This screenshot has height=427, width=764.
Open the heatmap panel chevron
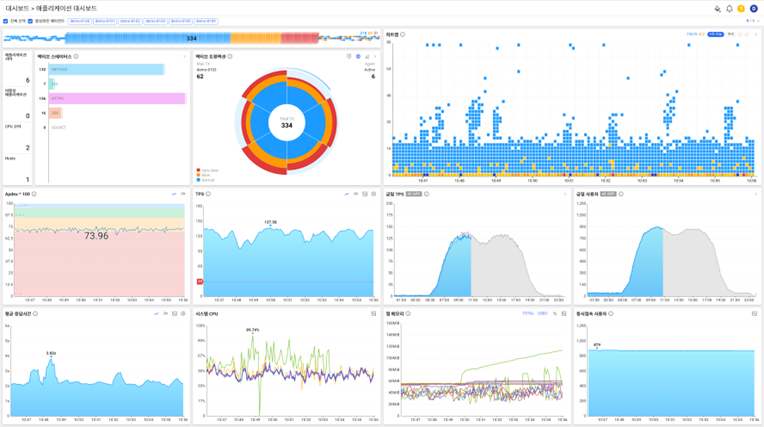coord(756,35)
